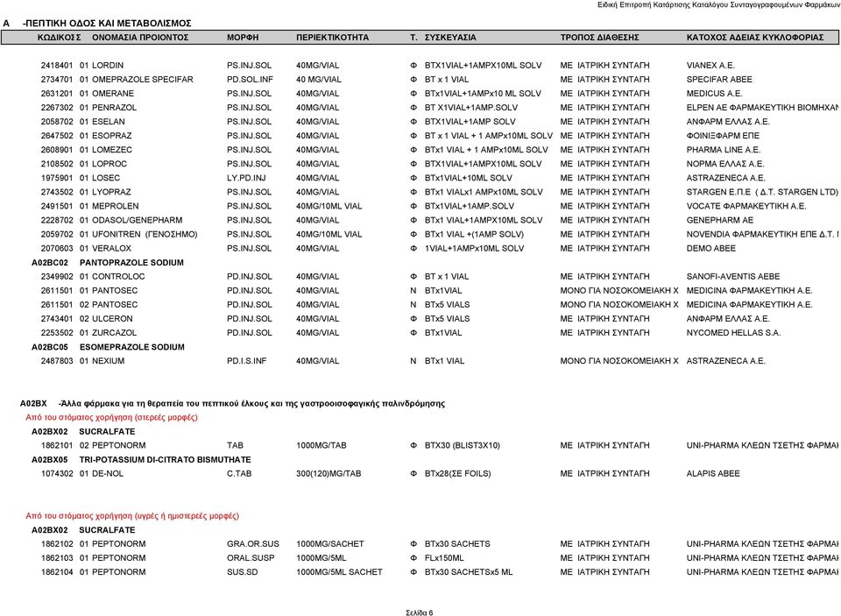
Task: Click PEPTONORM in the GRA.OR.SUS row
Action: pyautogui.click(x=118, y=544)
